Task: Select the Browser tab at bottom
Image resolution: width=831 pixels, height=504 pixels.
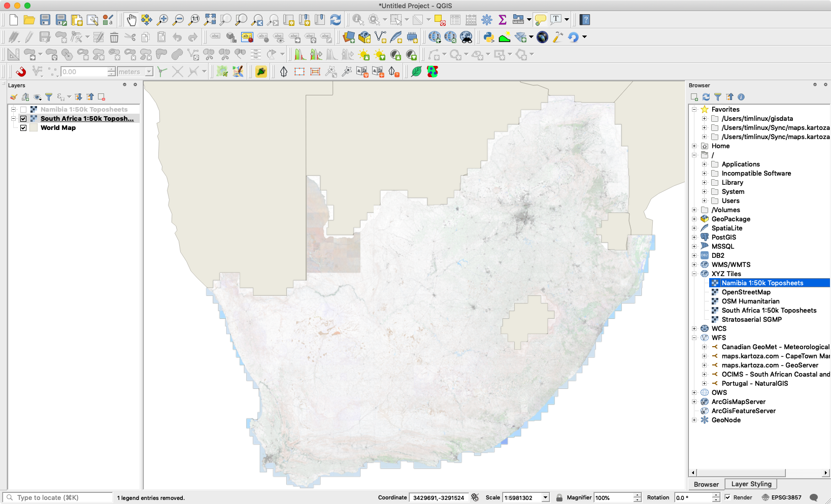Action: tap(705, 484)
